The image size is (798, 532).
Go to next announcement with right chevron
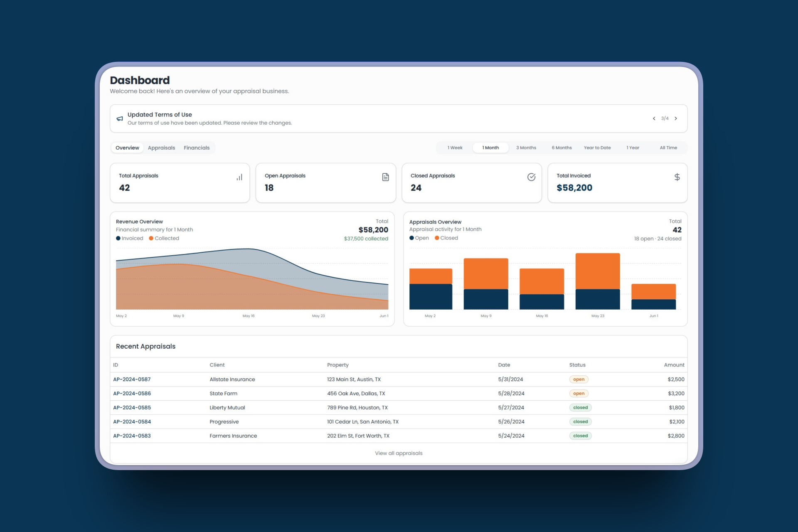click(x=676, y=118)
